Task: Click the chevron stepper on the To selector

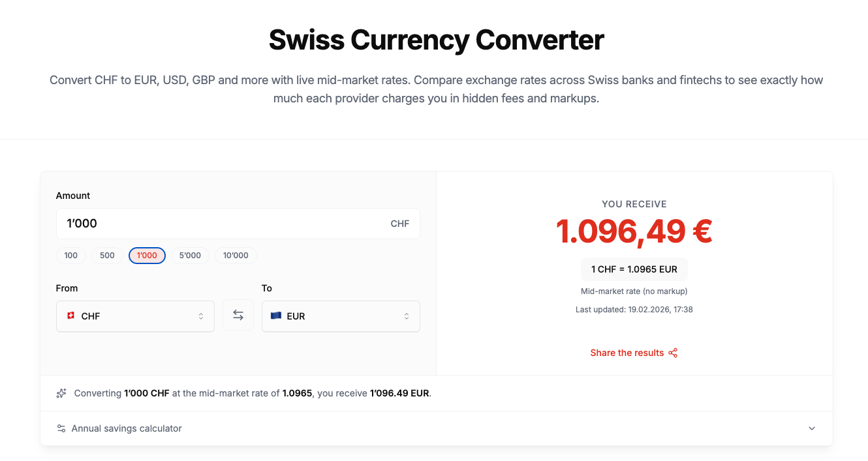Action: 406,316
